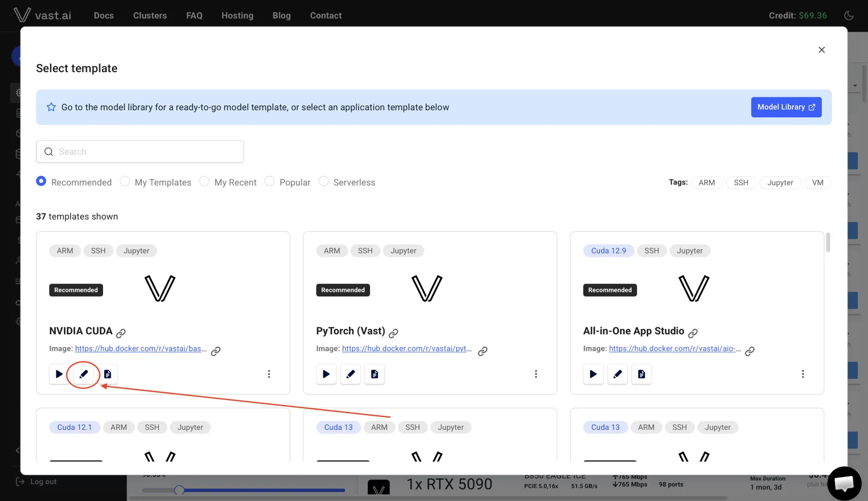The width and height of the screenshot is (868, 501).
Task: Select the My Templates radio button
Action: (125, 181)
